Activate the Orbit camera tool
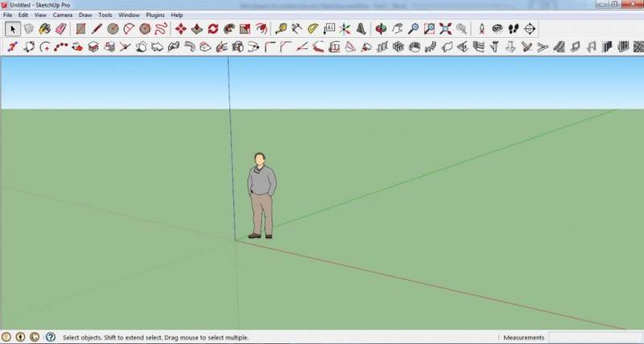The width and height of the screenshot is (644, 344). [381, 29]
